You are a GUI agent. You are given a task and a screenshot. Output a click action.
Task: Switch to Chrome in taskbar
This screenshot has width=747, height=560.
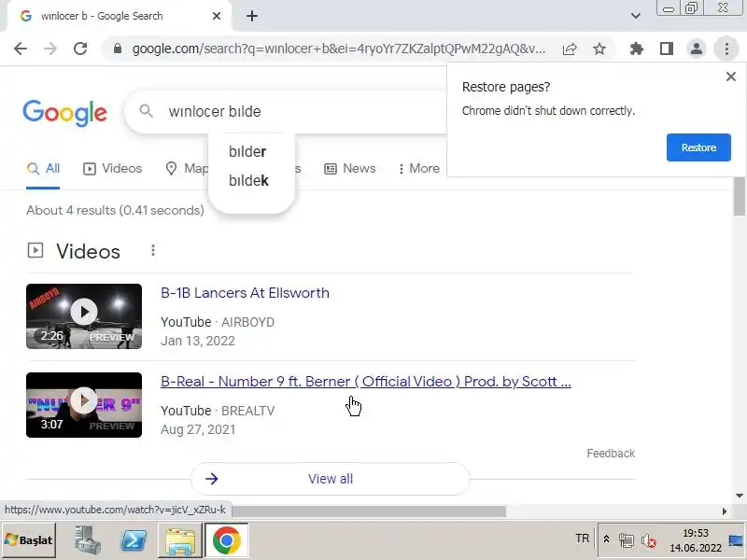point(226,540)
